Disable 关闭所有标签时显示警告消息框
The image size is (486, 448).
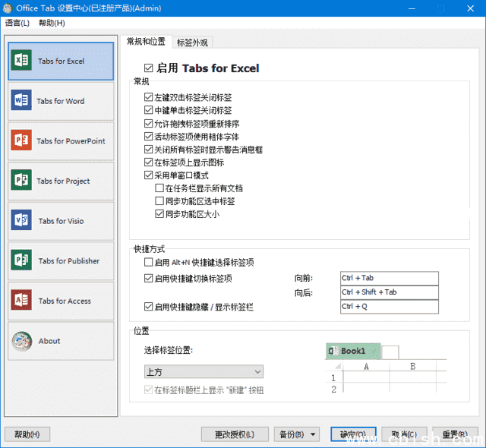click(x=149, y=150)
